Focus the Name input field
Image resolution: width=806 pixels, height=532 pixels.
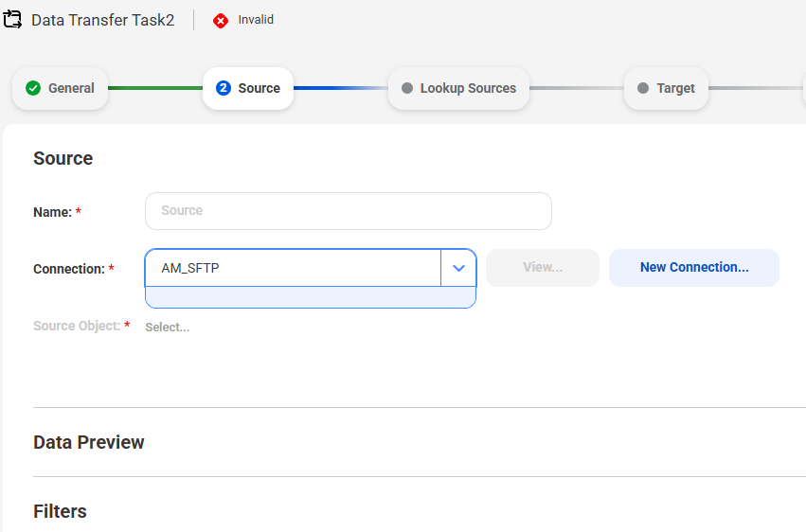[x=349, y=211]
